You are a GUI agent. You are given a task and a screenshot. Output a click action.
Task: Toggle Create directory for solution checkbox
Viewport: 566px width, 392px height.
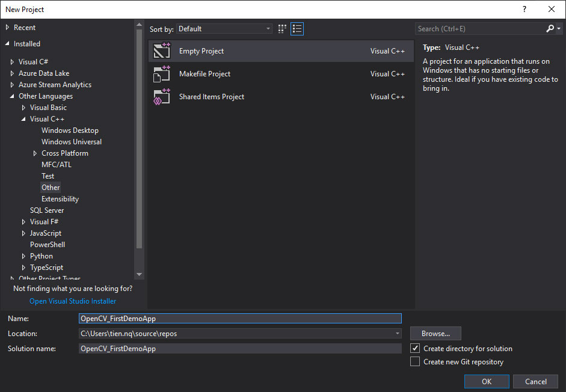[415, 349]
